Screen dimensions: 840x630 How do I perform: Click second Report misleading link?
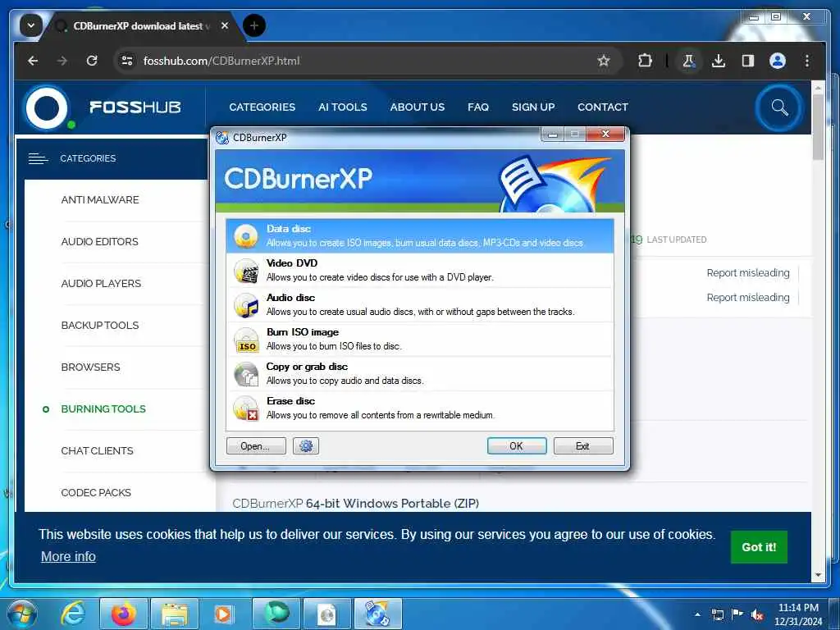(x=748, y=297)
